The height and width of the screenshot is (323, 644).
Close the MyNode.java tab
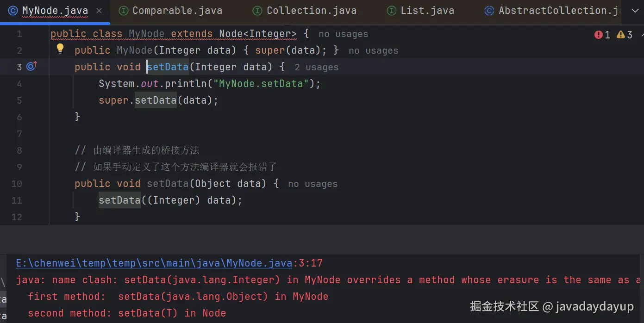click(x=99, y=11)
